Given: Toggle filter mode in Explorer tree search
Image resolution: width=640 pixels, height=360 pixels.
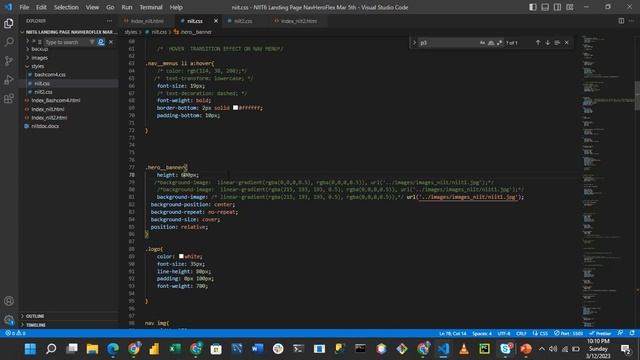Looking at the screenshot, I should tap(92, 42).
